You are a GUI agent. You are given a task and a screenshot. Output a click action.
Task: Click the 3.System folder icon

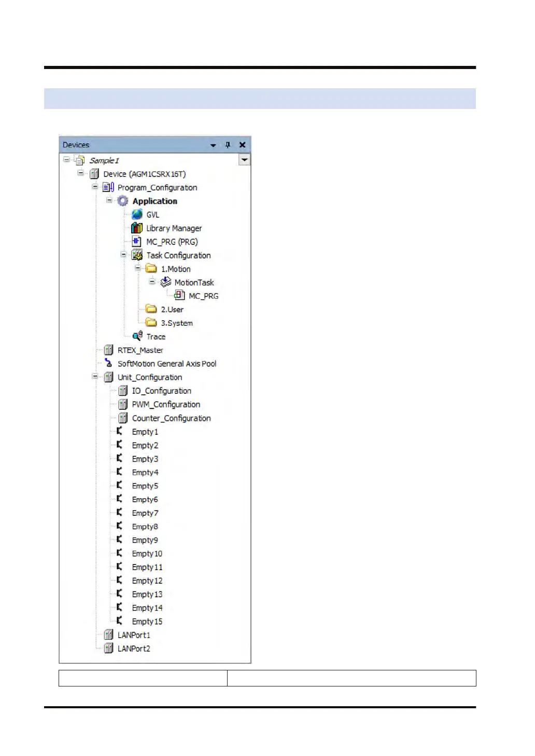(x=151, y=322)
